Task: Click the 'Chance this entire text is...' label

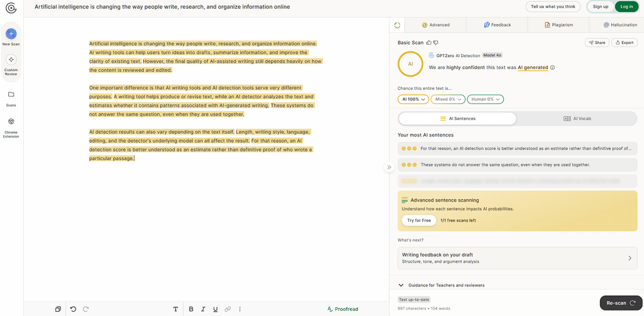Action: [x=425, y=88]
